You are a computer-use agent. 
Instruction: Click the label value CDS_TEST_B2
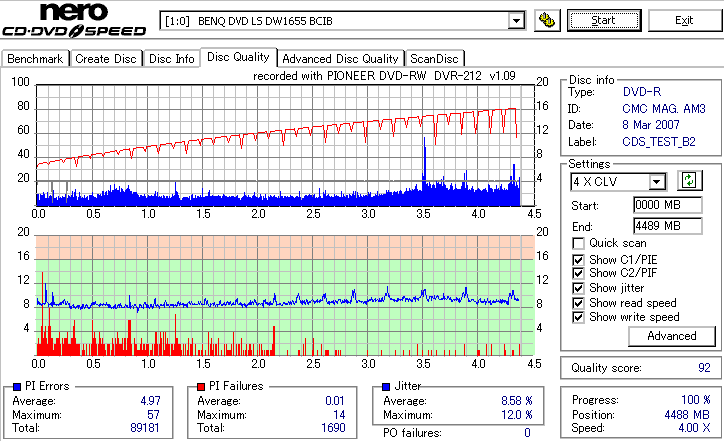click(659, 142)
